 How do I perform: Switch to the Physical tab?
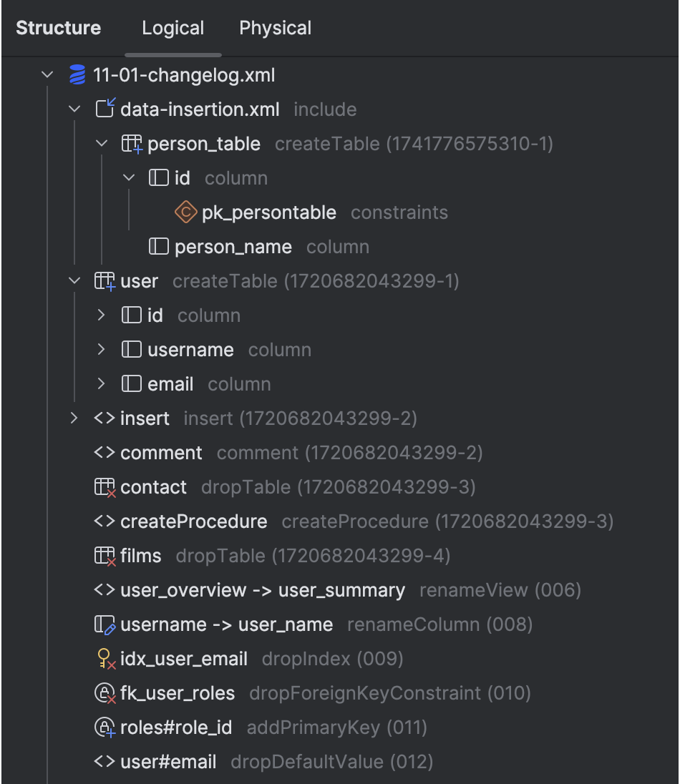click(275, 28)
